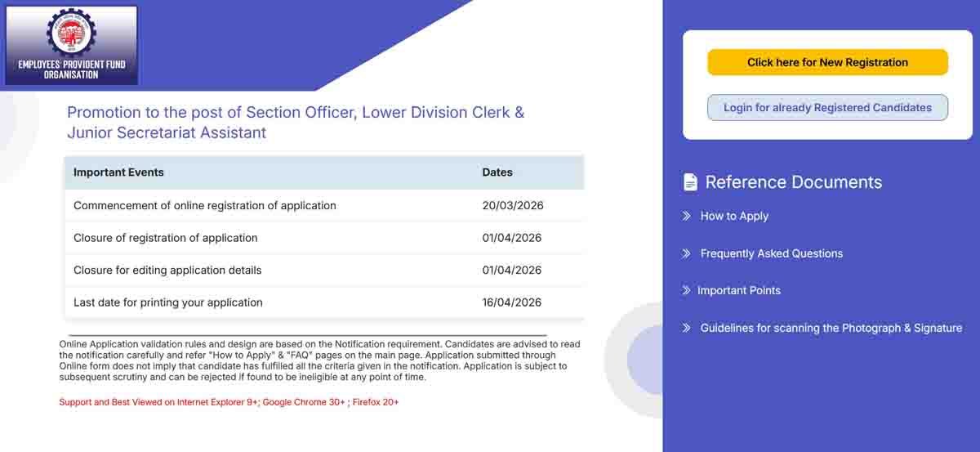
Task: Click the Dates column header
Action: (497, 172)
